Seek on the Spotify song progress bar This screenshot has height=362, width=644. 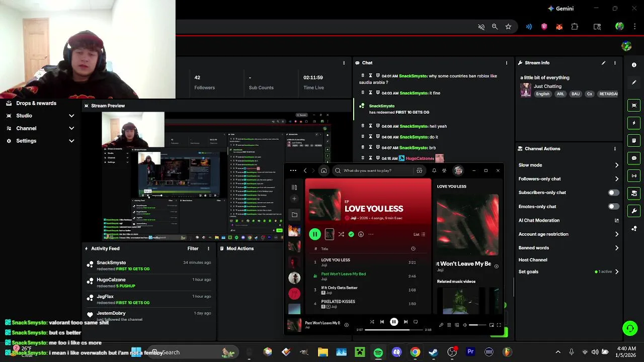coord(394,330)
